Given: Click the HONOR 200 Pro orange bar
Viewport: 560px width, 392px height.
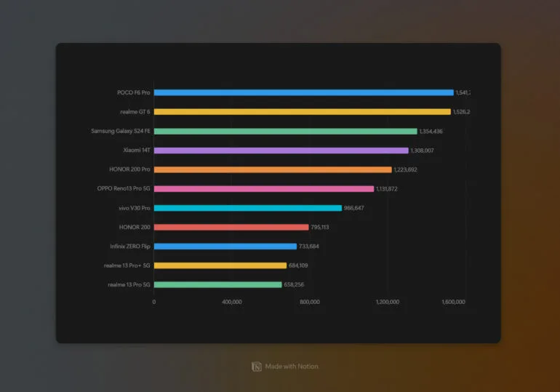Looking at the screenshot, I should point(273,169).
